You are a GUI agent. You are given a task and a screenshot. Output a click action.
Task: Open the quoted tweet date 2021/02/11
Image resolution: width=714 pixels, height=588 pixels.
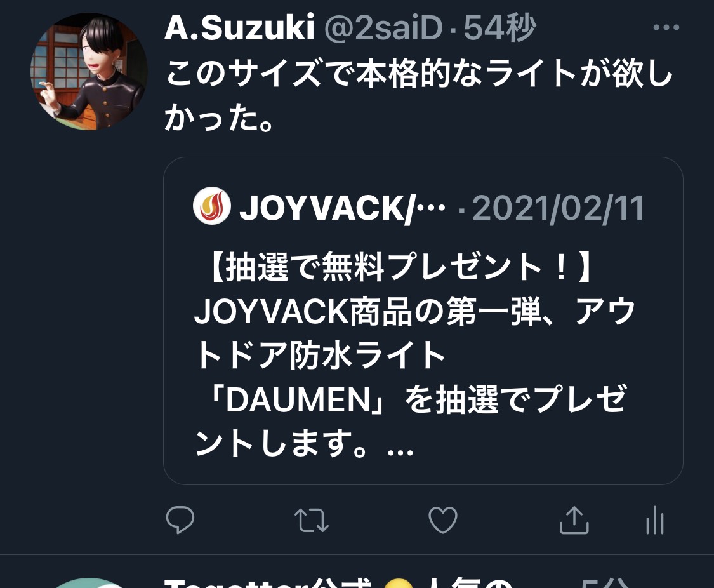(559, 208)
